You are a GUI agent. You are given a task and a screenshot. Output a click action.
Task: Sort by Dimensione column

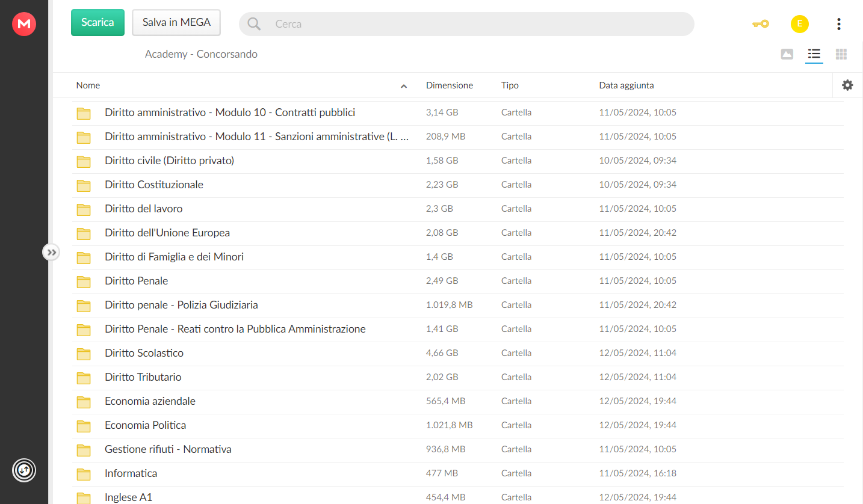[x=450, y=85]
